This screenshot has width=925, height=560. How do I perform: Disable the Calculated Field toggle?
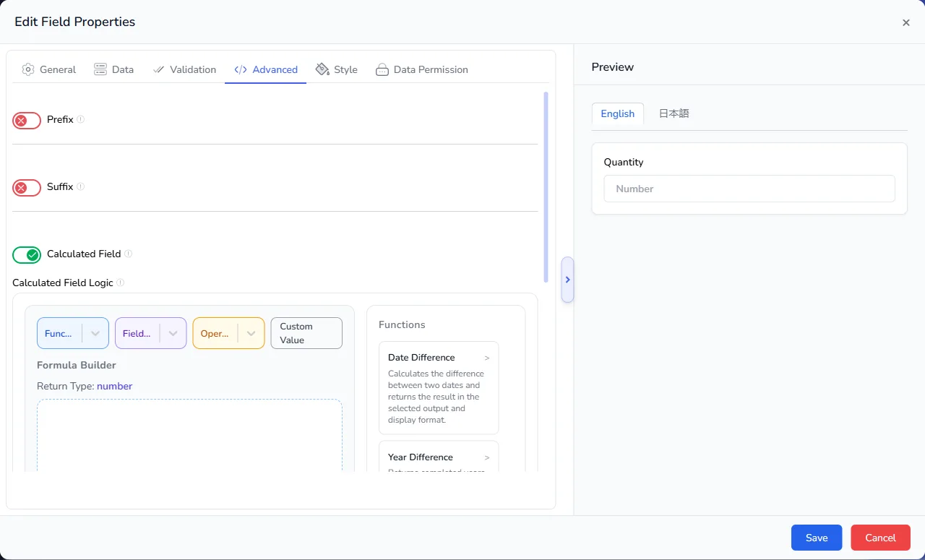[27, 255]
